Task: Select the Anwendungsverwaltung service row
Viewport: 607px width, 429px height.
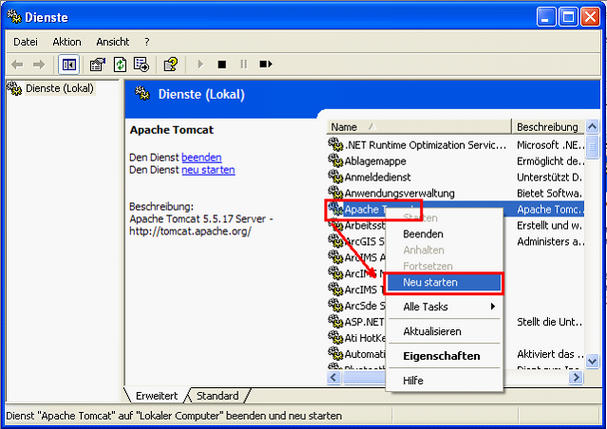Action: [456, 193]
